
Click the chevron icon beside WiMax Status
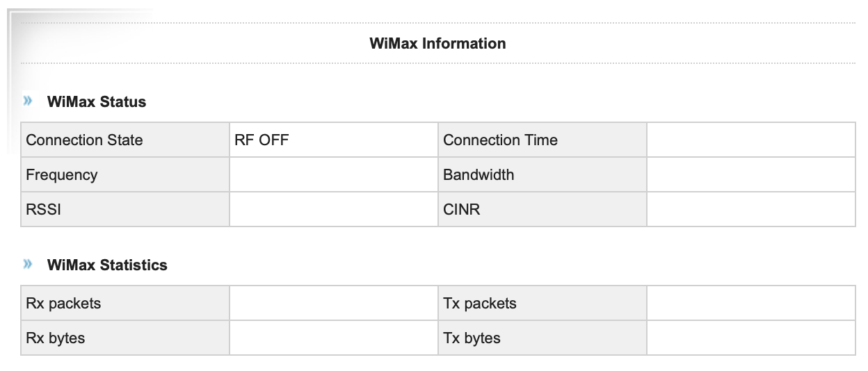[28, 101]
